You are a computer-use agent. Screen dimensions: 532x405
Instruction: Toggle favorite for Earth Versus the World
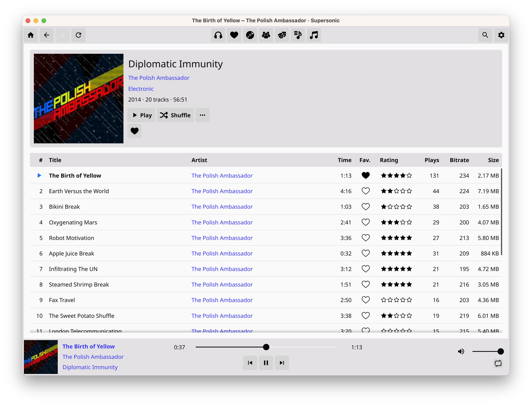point(365,191)
